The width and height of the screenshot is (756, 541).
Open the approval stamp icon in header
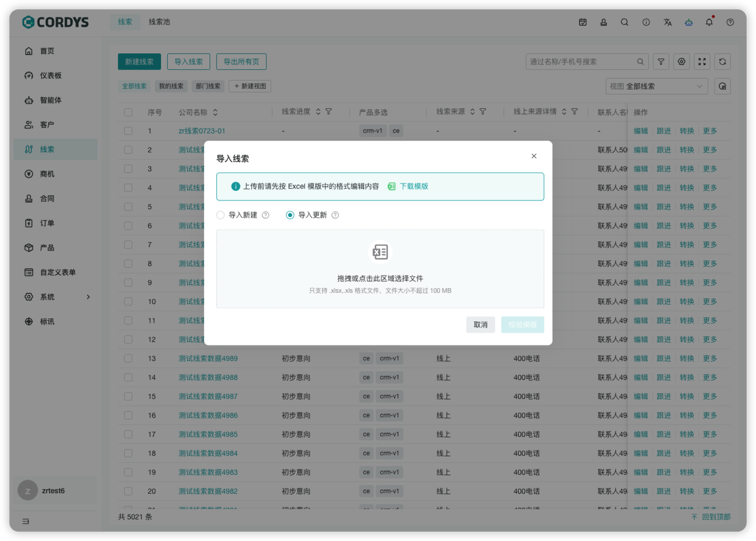tap(604, 22)
